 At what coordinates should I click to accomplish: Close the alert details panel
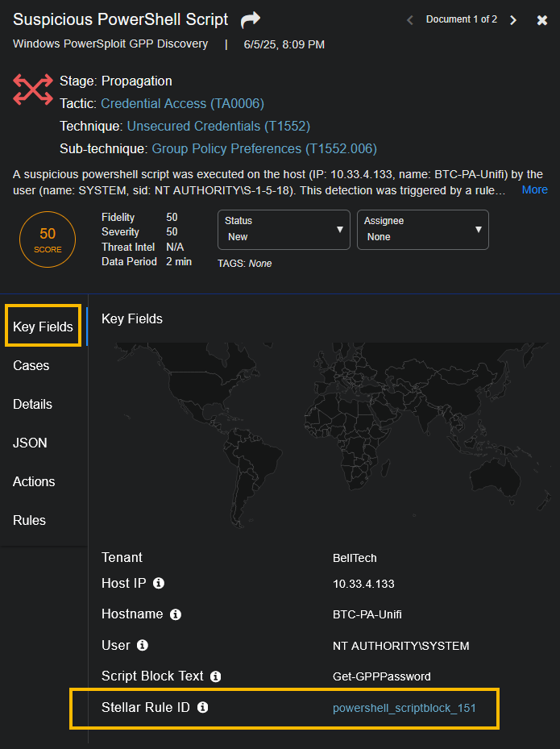542,20
